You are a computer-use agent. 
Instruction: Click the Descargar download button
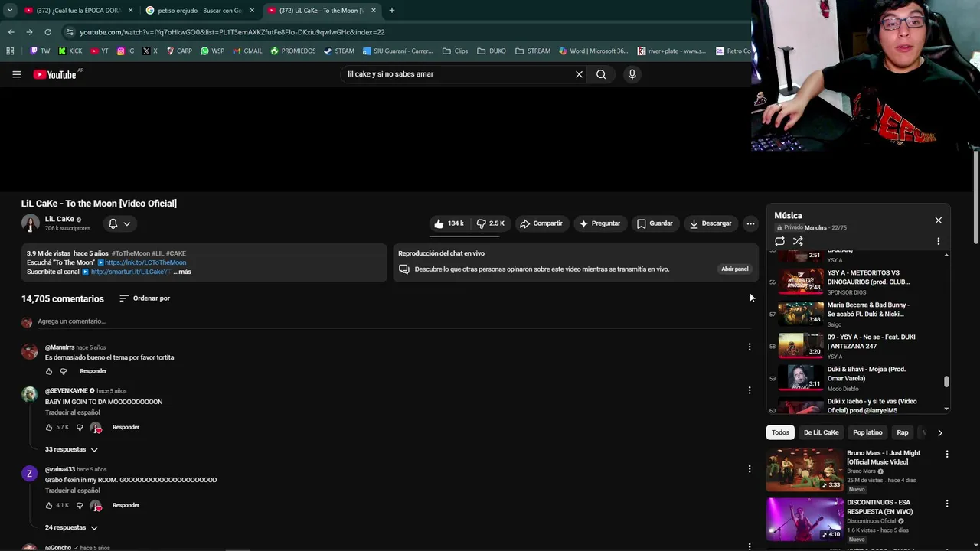tap(710, 223)
